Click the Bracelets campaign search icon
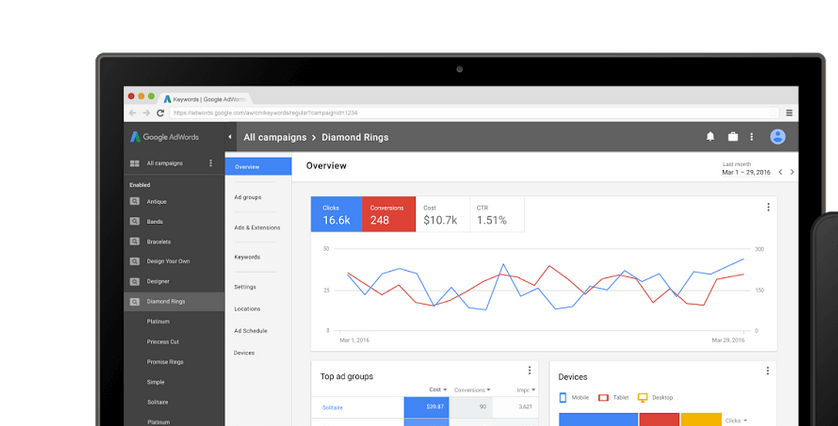This screenshot has width=838, height=426. click(135, 242)
